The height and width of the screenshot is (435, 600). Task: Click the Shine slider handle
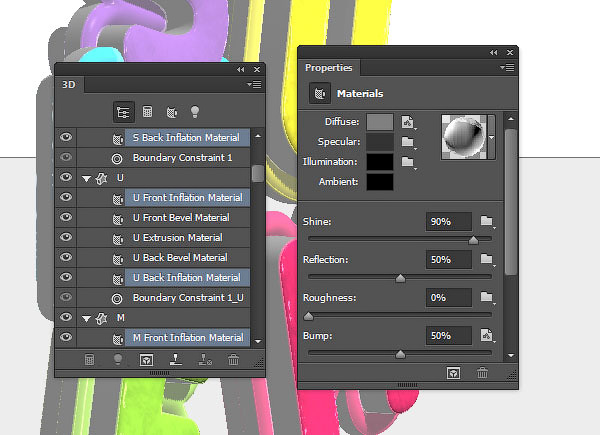click(473, 240)
